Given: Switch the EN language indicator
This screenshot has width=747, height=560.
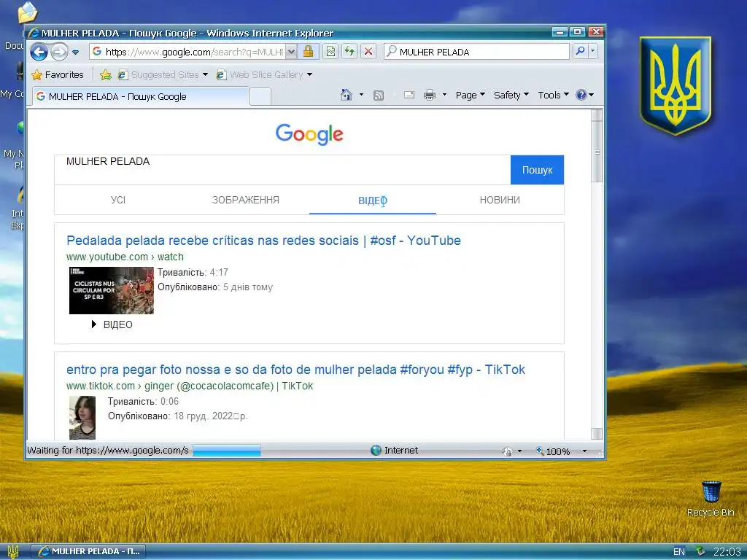Looking at the screenshot, I should [679, 552].
